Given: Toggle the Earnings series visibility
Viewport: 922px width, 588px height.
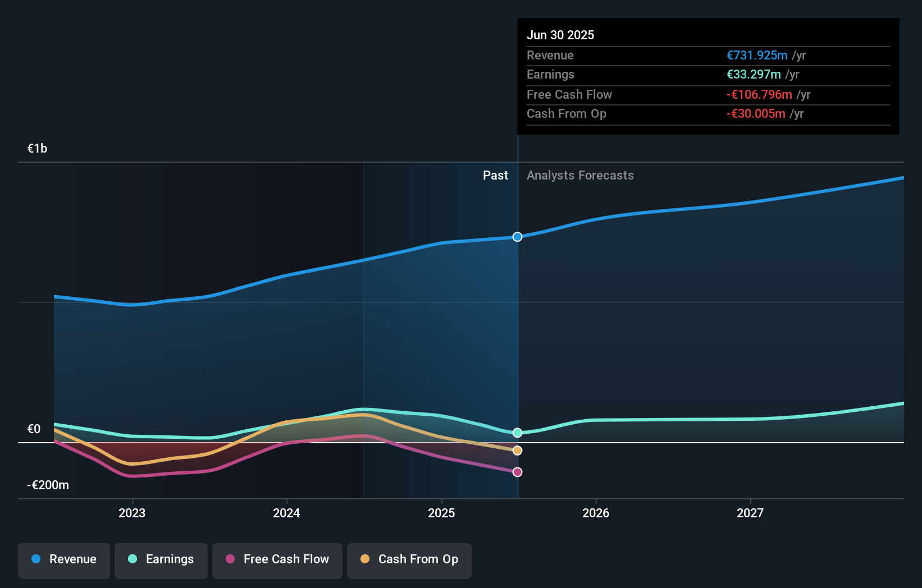Looking at the screenshot, I should coord(161,559).
